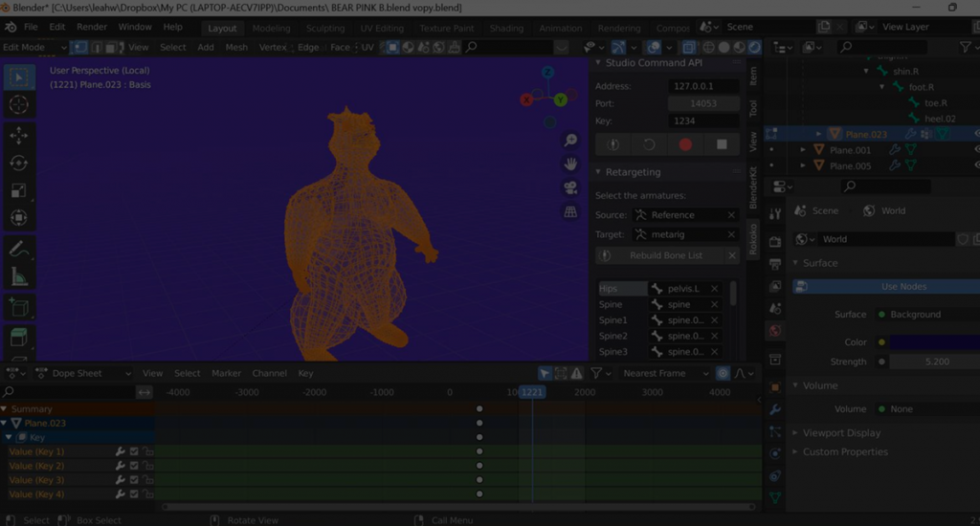Open the Tool properties tab icon

775,213
